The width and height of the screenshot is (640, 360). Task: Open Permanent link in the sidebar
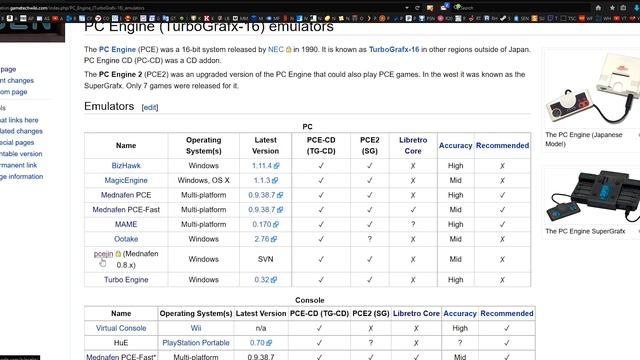click(18, 165)
